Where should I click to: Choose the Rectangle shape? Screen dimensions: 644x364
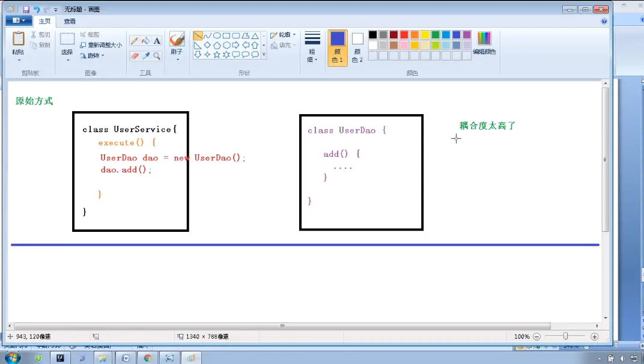[226, 36]
